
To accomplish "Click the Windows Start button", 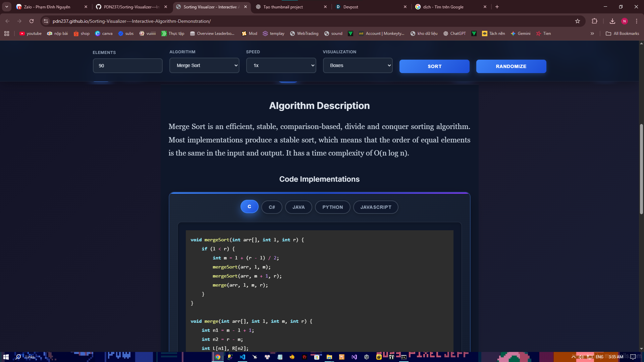I will tap(6, 357).
